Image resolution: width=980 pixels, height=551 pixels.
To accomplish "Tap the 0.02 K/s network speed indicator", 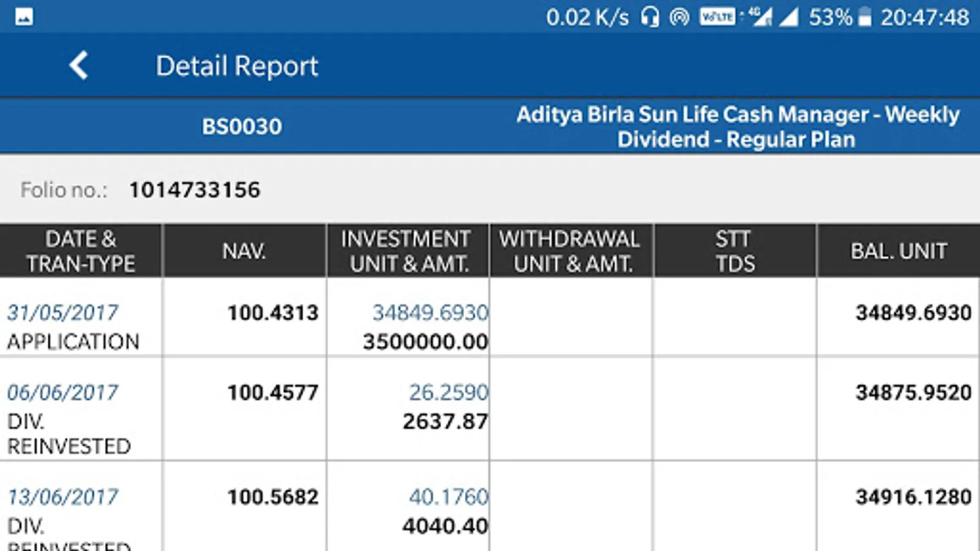I will 587,17.
